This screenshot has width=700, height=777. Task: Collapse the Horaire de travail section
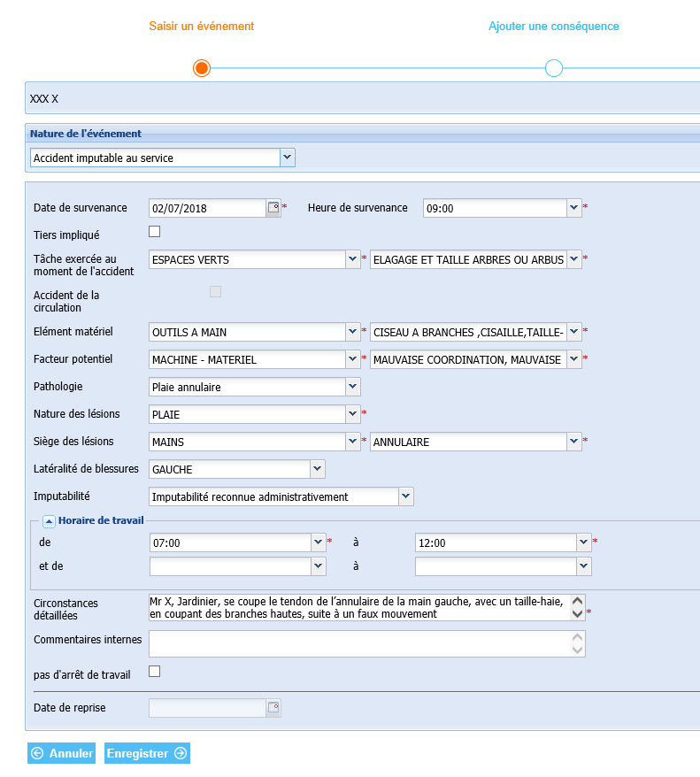click(x=50, y=521)
